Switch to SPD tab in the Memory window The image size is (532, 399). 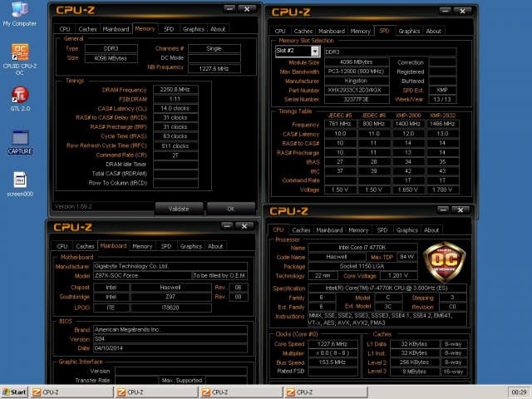click(166, 29)
